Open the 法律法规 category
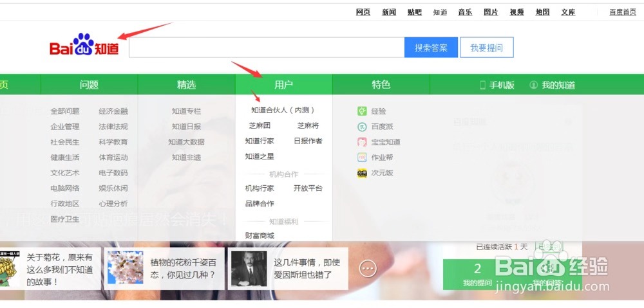The height and width of the screenshot is (308, 644). tap(113, 127)
